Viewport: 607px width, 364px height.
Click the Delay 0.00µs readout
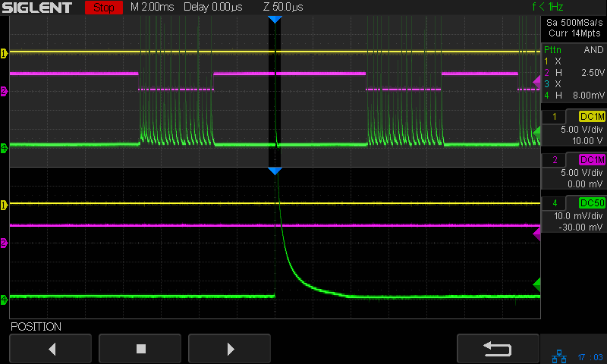(213, 7)
